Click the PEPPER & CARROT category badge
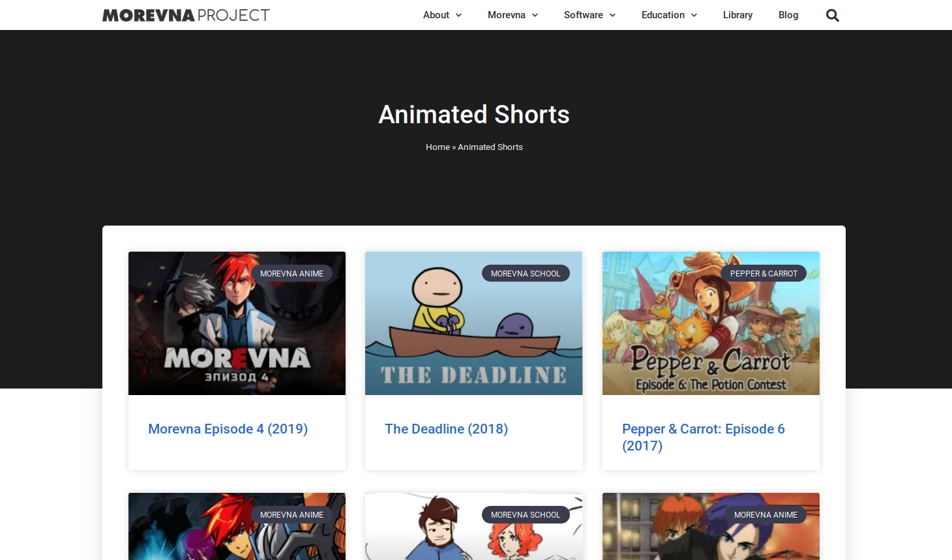This screenshot has height=560, width=952. [764, 273]
